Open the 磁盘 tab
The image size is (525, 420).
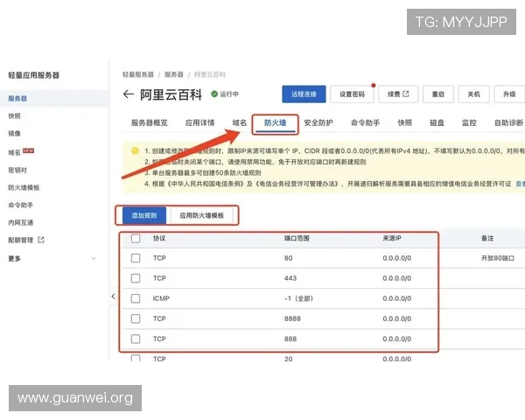pos(437,122)
